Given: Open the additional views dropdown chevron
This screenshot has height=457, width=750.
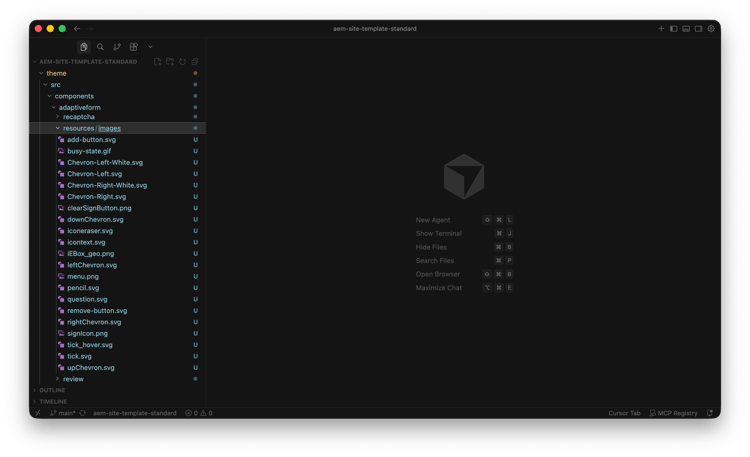Looking at the screenshot, I should click(x=150, y=47).
